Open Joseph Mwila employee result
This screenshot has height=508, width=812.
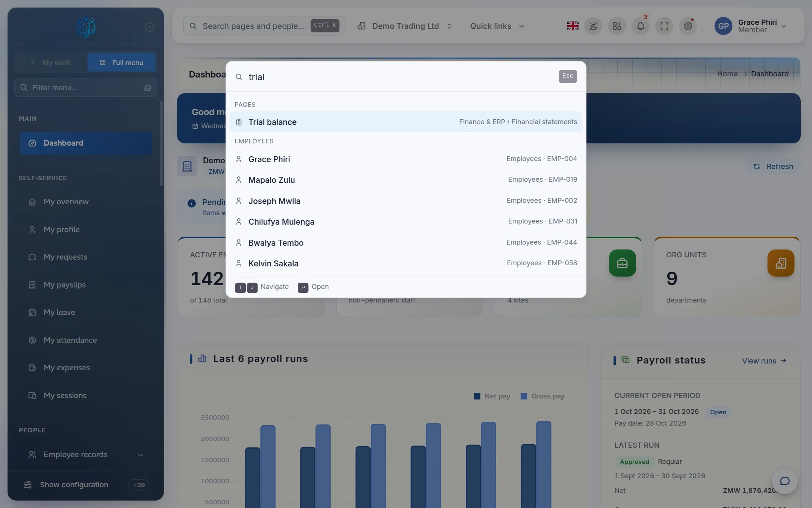click(x=406, y=201)
